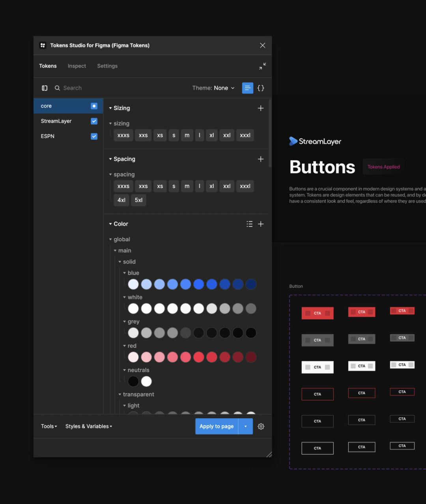426x504 pixels.
Task: Click the minimize plugin arrows icon
Action: pos(262,66)
